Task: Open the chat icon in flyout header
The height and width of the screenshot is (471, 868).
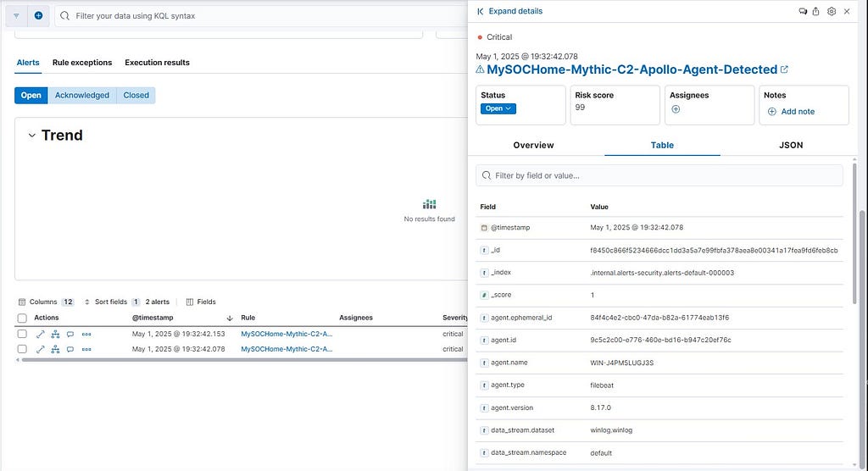Action: [x=803, y=11]
